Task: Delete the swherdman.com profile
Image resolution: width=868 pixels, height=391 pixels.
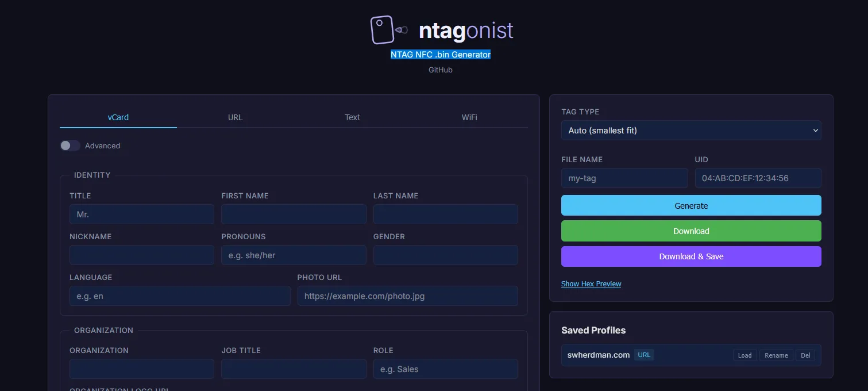Action: coord(805,355)
